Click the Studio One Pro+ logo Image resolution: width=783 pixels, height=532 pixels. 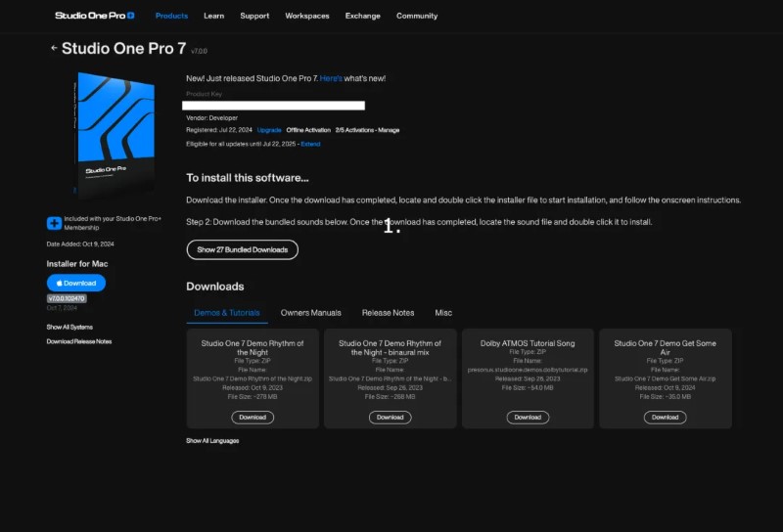coord(94,16)
